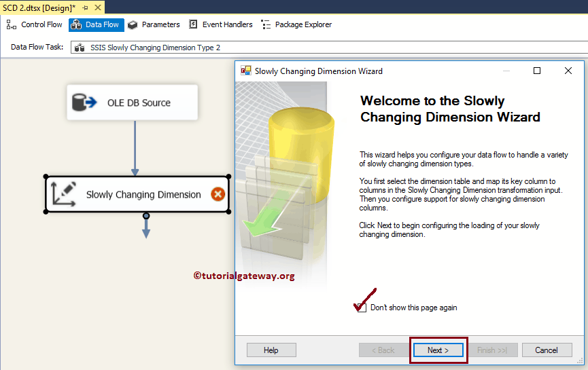Tick the Don't show this page again checkbox
Screen dimensions: 588x370
(x=362, y=308)
